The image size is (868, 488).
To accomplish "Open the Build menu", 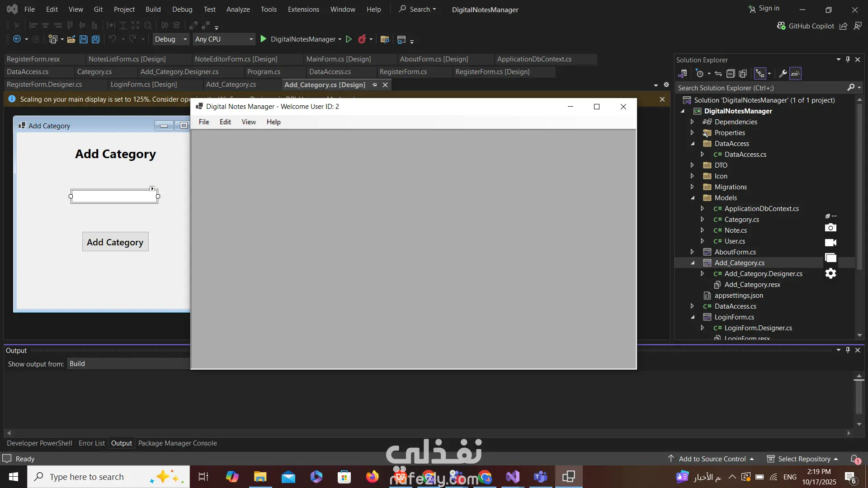I will [x=153, y=9].
